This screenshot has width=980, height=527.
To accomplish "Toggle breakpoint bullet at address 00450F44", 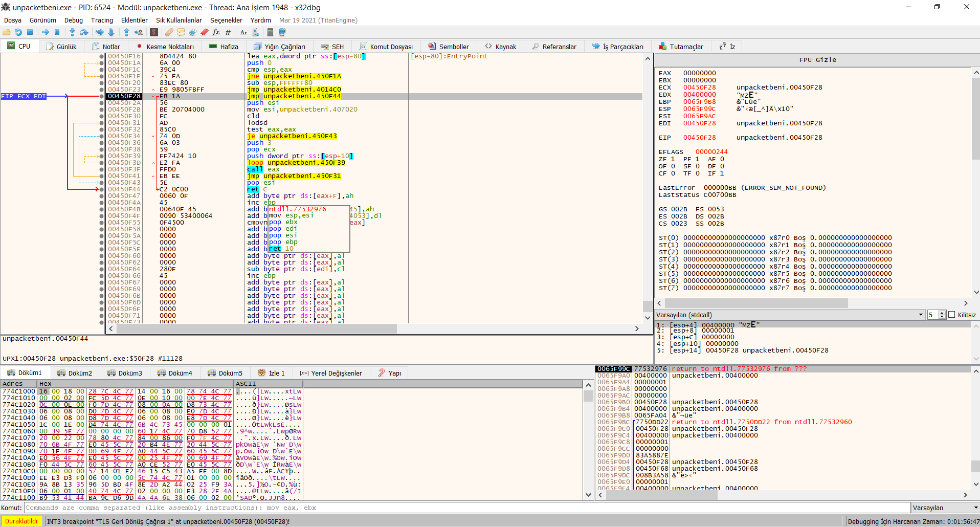I will (x=102, y=189).
